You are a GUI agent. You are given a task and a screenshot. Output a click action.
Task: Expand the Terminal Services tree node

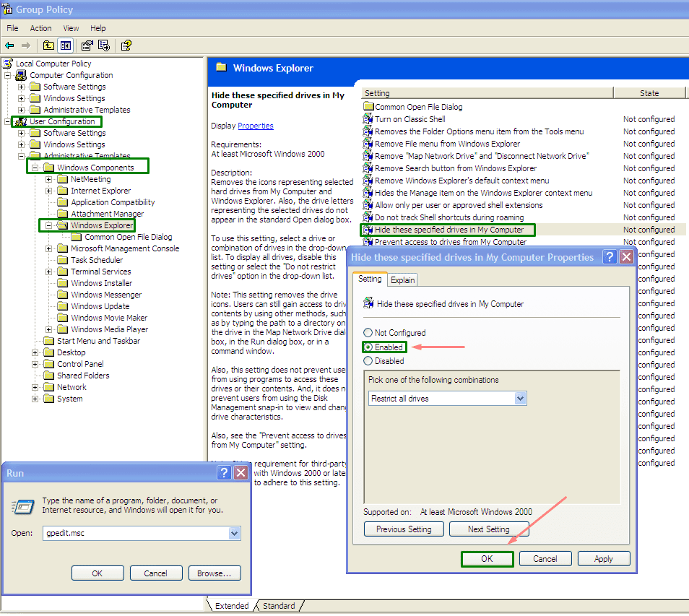(49, 272)
